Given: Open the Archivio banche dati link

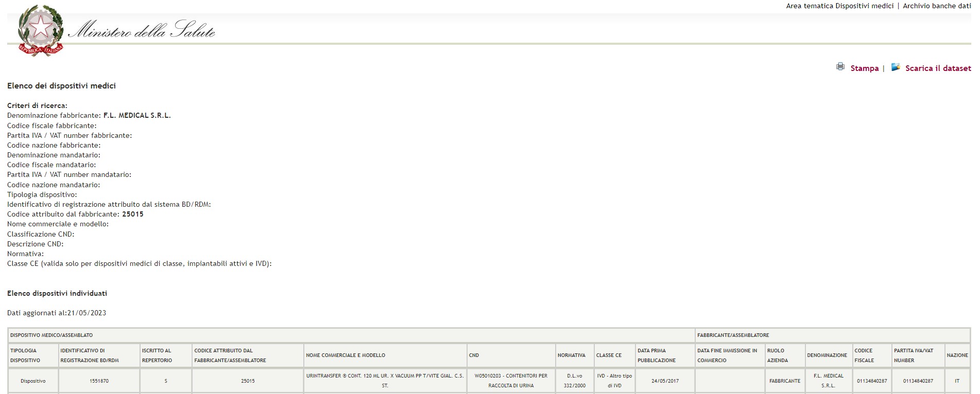Looking at the screenshot, I should point(936,6).
